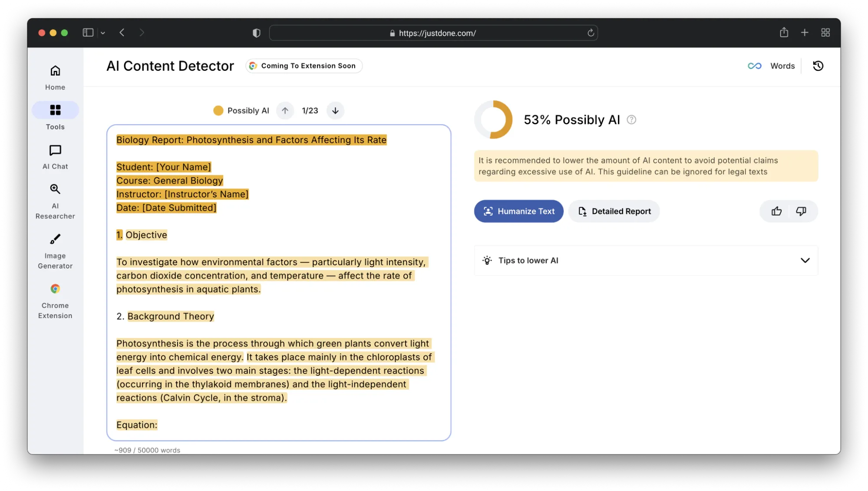Toggle the browser sidebar panel

(88, 33)
